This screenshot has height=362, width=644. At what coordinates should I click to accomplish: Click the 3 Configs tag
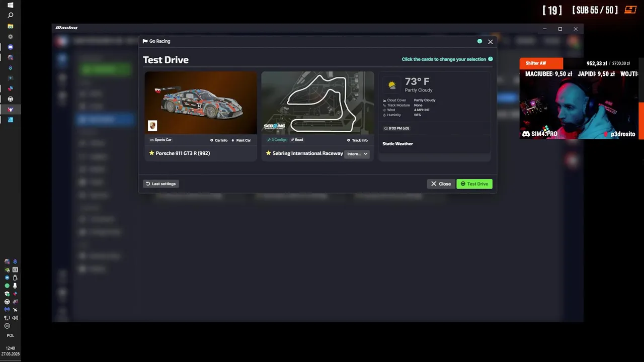click(277, 140)
